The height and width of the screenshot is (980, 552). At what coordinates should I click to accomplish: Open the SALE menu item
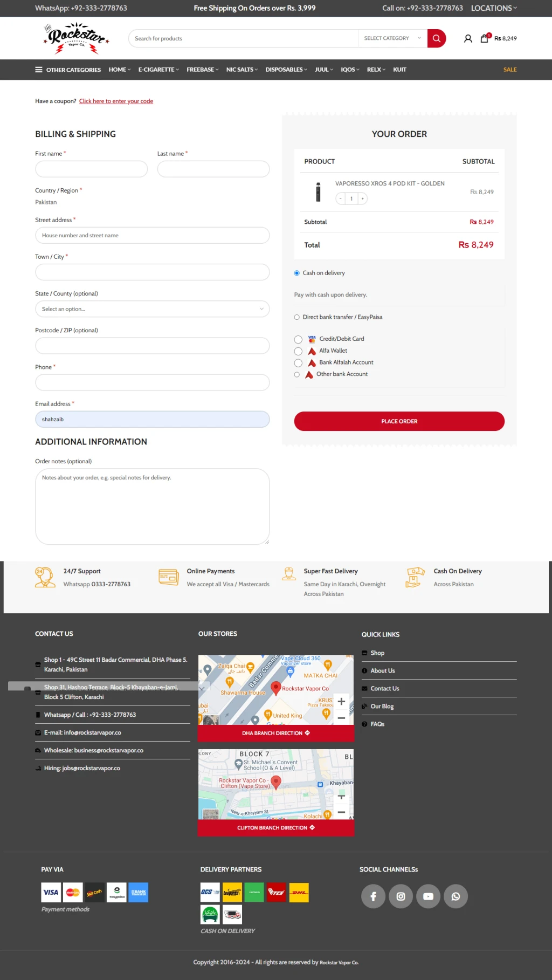pyautogui.click(x=510, y=70)
